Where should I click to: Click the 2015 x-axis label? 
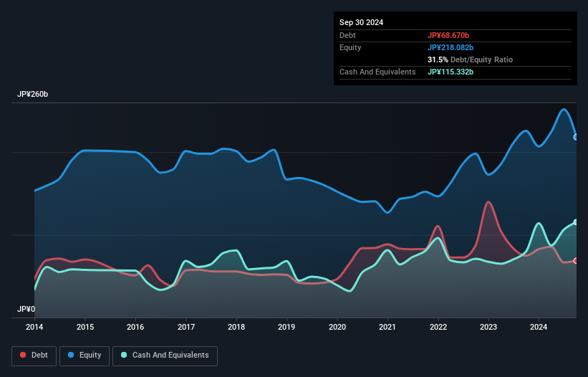click(85, 327)
